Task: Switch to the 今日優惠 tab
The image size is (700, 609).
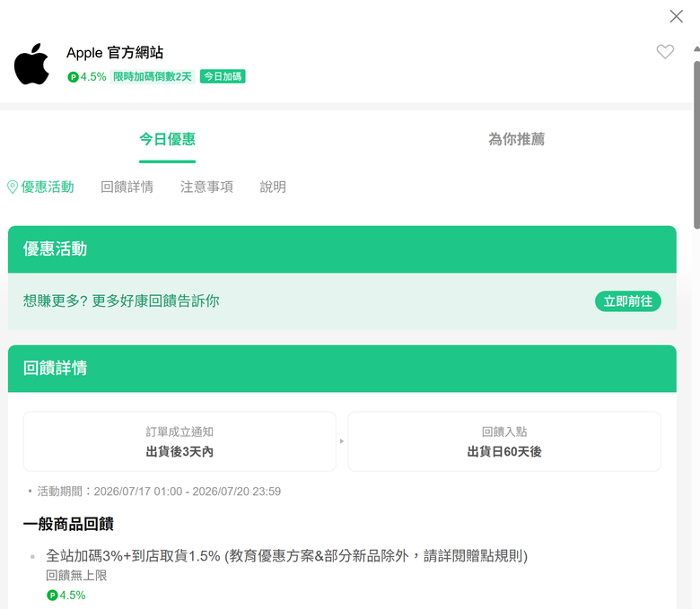Action: pyautogui.click(x=167, y=139)
